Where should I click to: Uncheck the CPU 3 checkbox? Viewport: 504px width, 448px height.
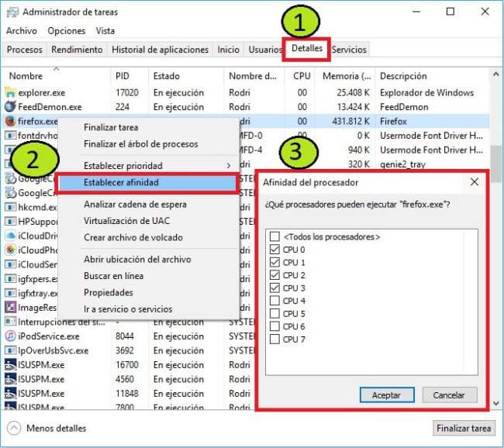[x=274, y=288]
